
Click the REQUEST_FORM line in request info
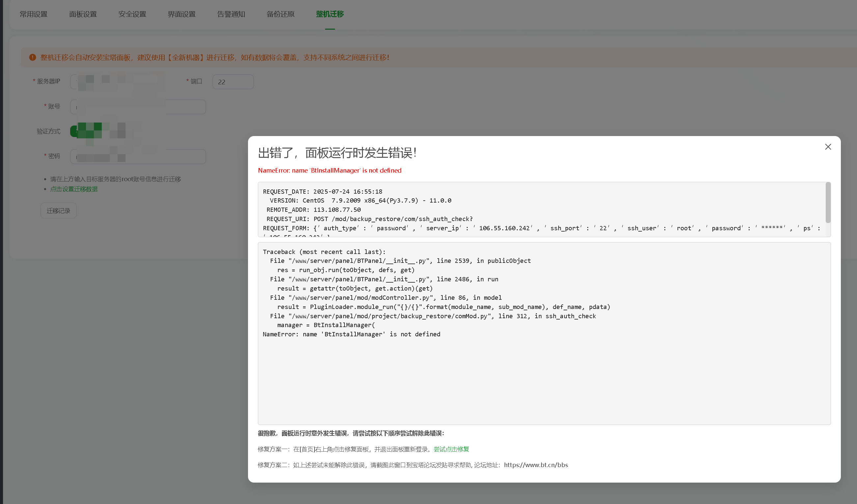point(542,228)
